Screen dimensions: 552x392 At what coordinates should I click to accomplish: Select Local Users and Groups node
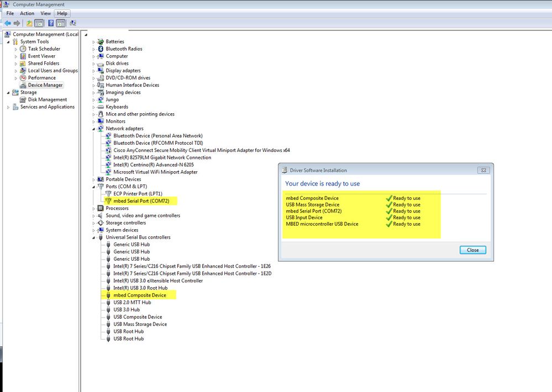[x=53, y=70]
